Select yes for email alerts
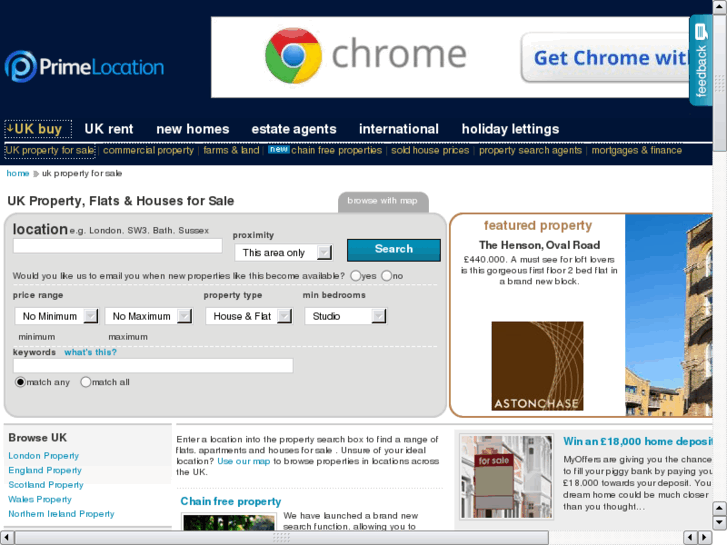727x545 pixels. 356,276
